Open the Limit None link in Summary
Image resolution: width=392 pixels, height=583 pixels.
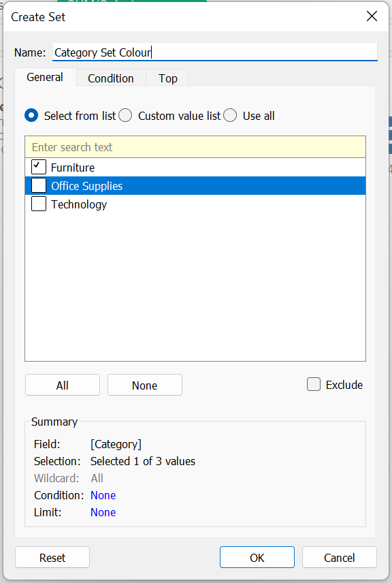[103, 512]
